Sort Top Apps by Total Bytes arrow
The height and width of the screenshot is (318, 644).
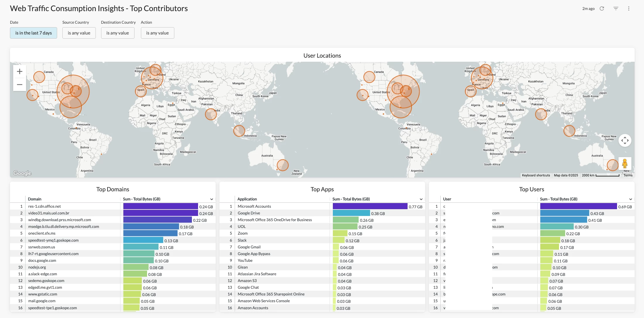421,199
